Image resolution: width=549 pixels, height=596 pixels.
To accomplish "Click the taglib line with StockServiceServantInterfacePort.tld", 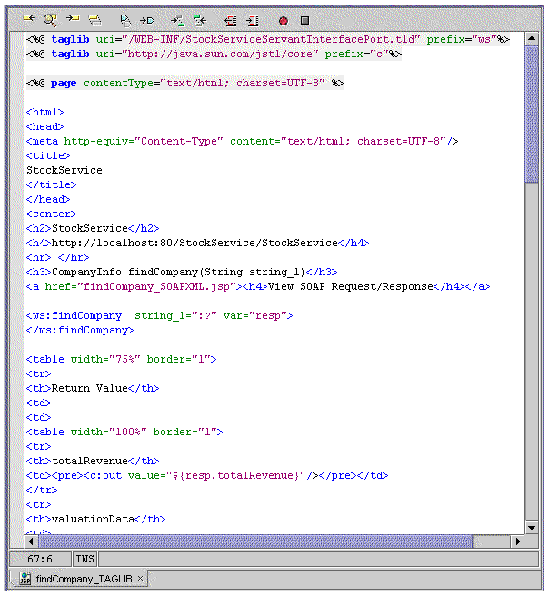I will tap(268, 40).
